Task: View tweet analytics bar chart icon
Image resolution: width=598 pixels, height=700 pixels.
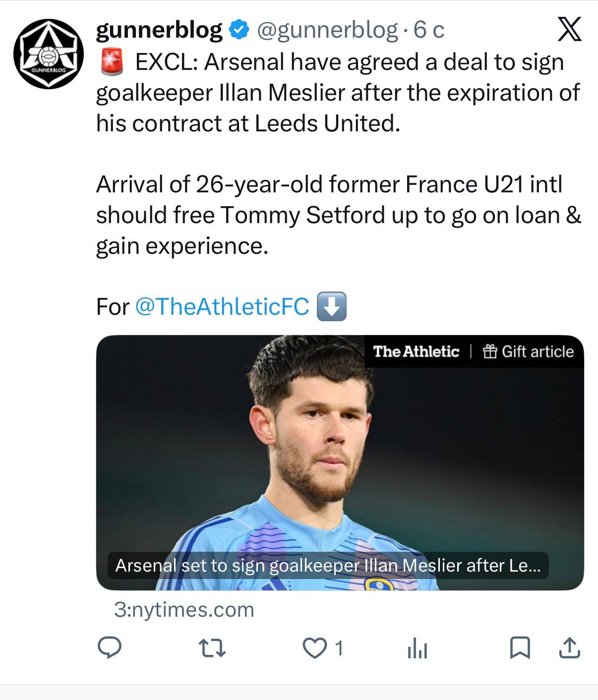Action: (417, 648)
